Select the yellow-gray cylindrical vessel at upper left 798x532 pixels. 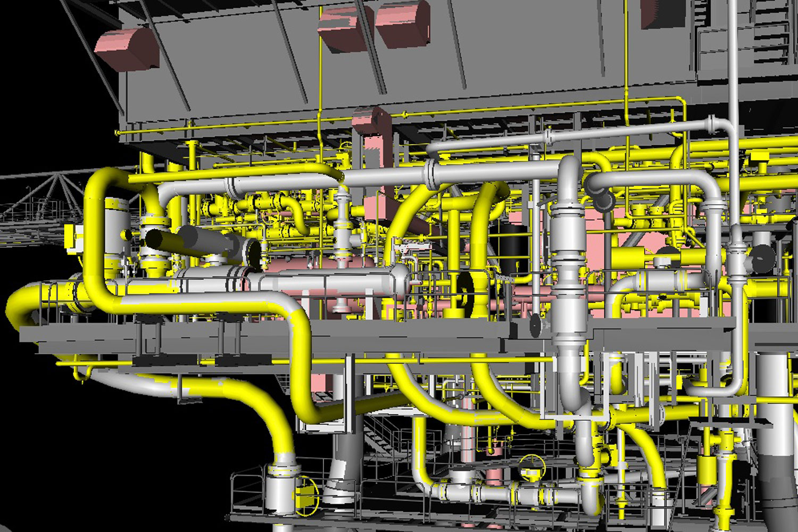[117, 223]
